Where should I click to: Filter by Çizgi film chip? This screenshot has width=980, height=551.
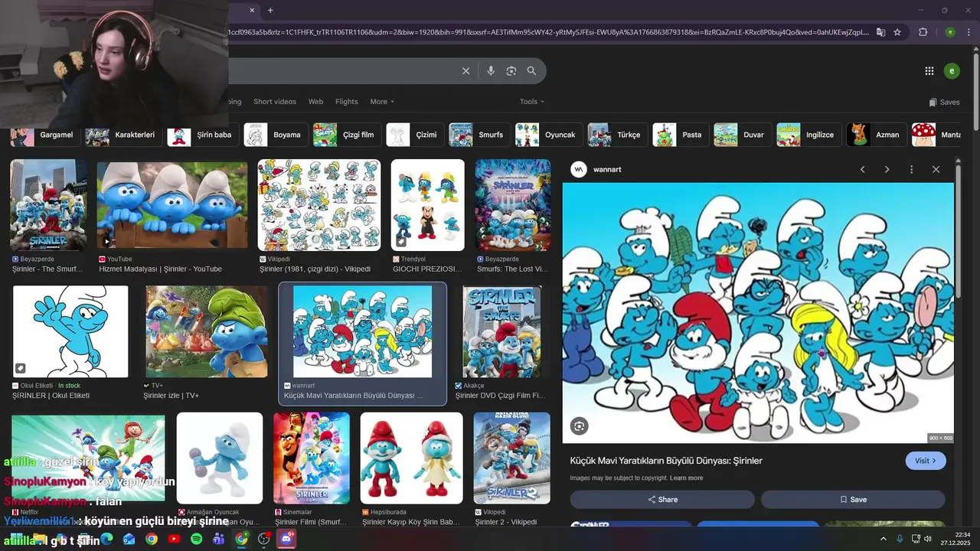(346, 135)
